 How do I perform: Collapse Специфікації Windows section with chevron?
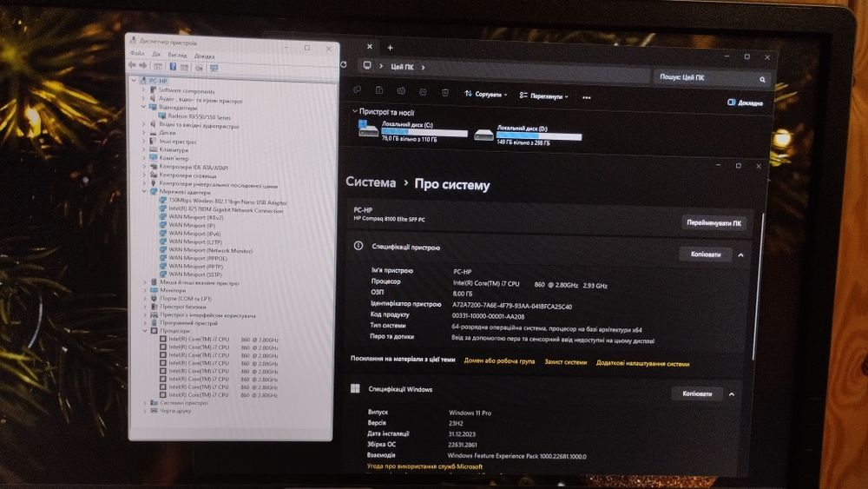(x=732, y=394)
